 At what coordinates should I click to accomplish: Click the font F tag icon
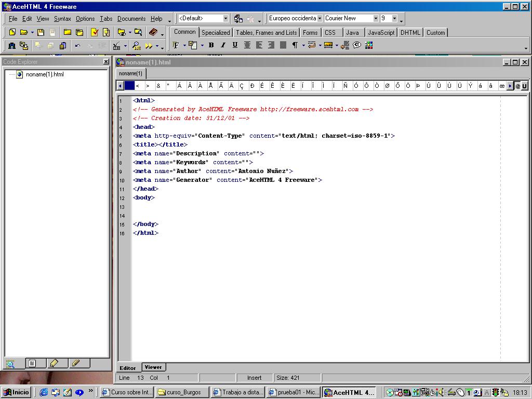(176, 45)
